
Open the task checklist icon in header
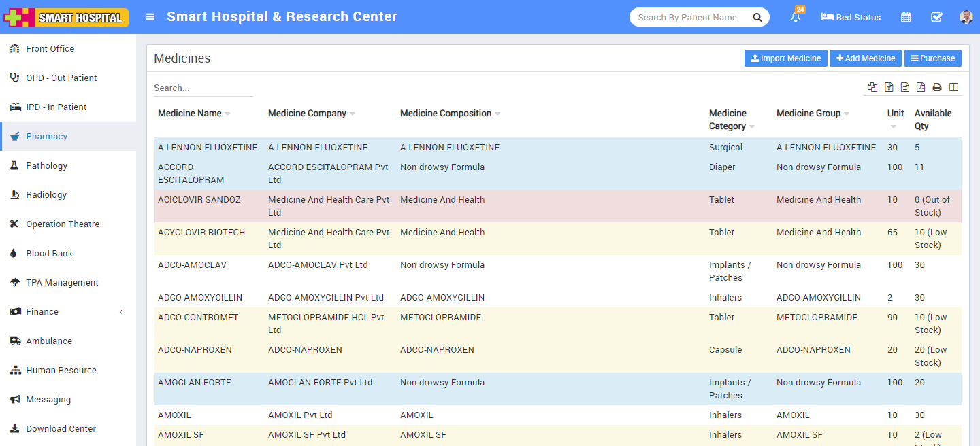936,17
